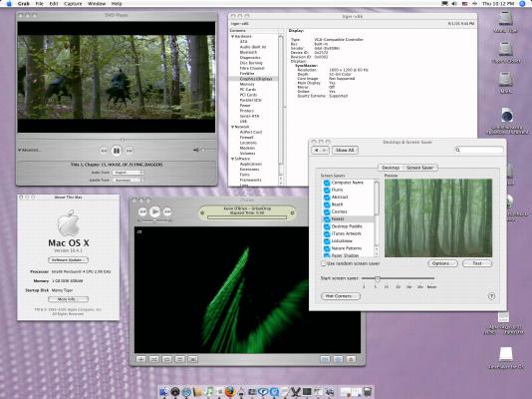
Task: Rewind the iTunes track
Action: tap(142, 211)
